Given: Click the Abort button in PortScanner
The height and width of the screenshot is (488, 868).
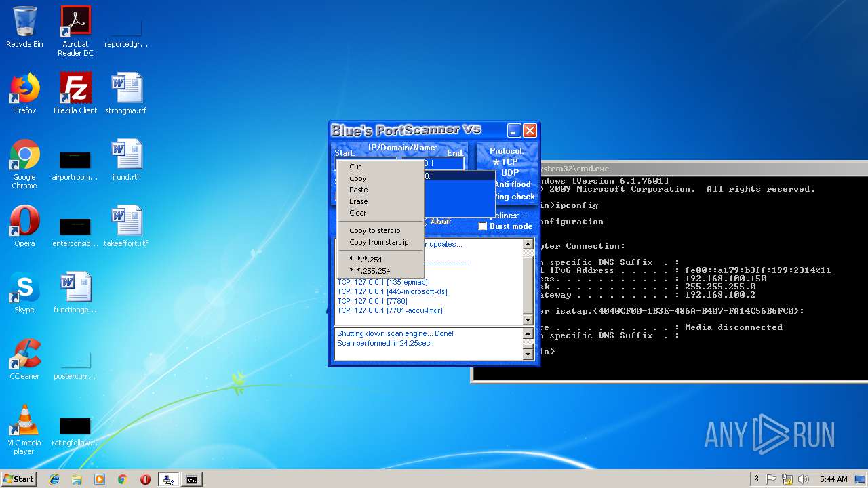Looking at the screenshot, I should [441, 222].
